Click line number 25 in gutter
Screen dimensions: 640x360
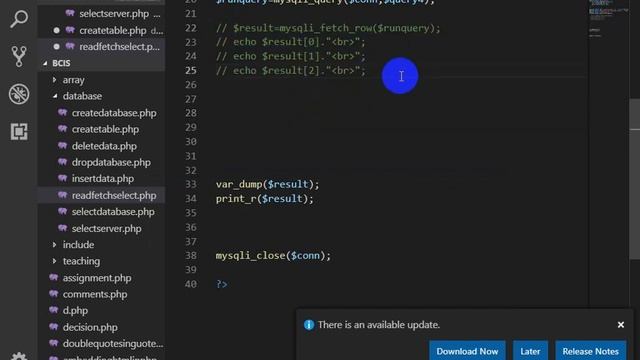point(191,70)
